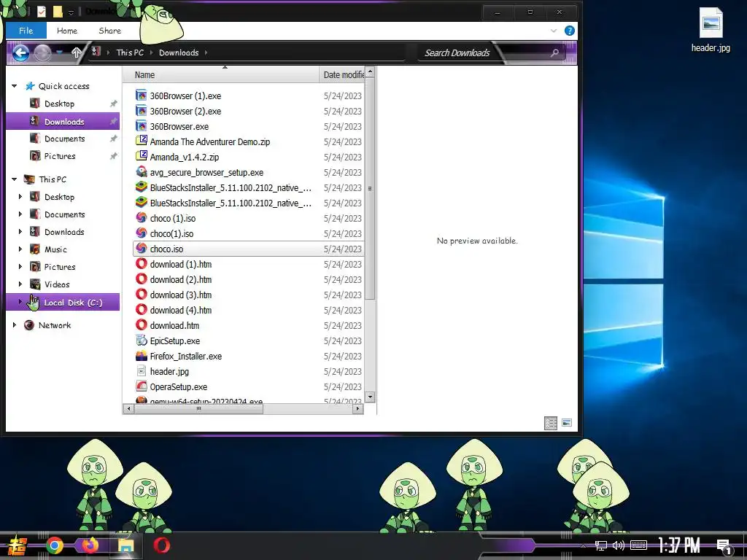Screen dimensions: 747x560
Task: Click the scroll down arrow
Action: [x=370, y=397]
